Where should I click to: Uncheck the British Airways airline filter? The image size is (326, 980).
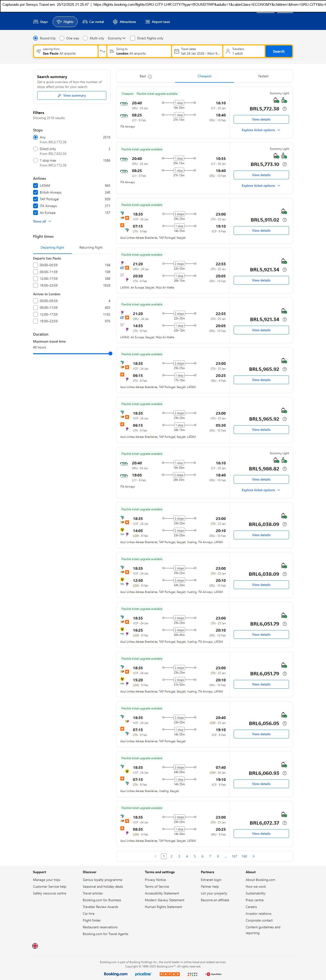pyautogui.click(x=35, y=193)
